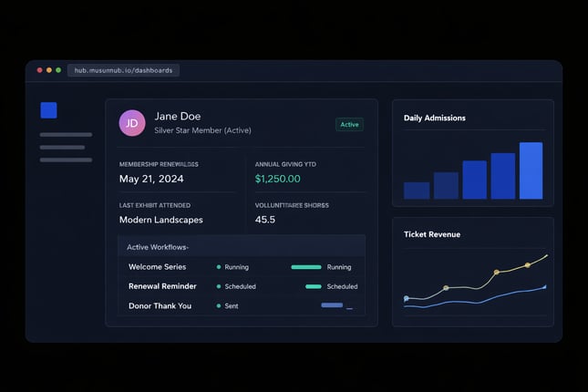Click the red window close dot

pyautogui.click(x=39, y=70)
